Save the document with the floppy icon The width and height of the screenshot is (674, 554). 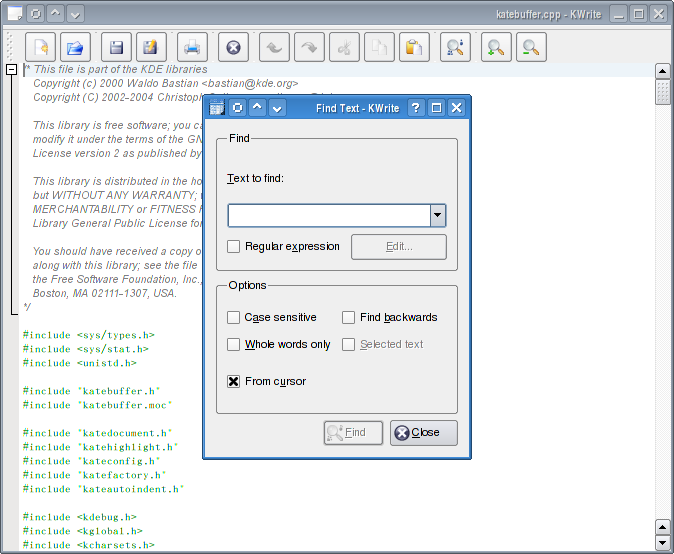point(116,47)
